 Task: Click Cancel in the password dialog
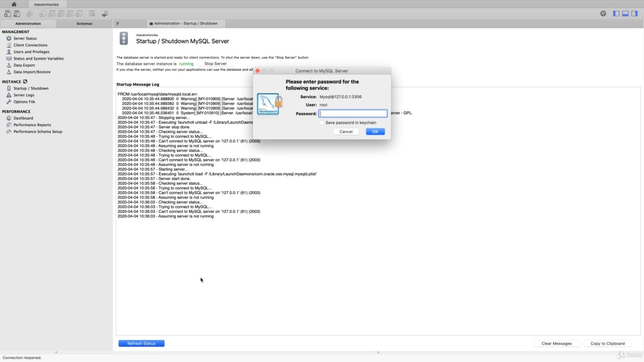click(346, 132)
